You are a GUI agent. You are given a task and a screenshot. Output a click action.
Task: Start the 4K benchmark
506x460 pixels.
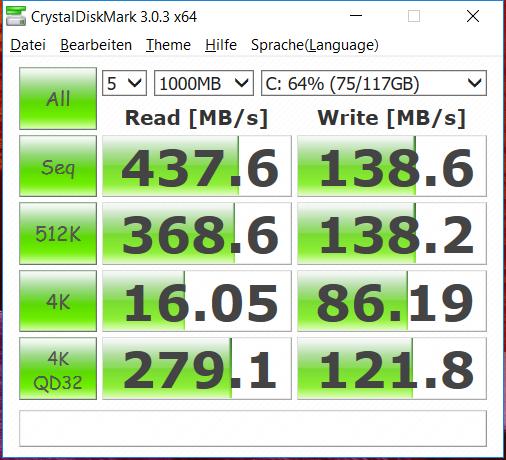58,301
